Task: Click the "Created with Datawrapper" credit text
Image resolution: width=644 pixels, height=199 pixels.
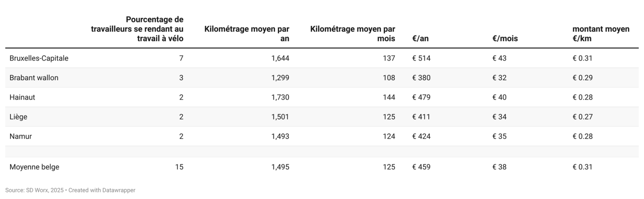Action: click(x=102, y=190)
